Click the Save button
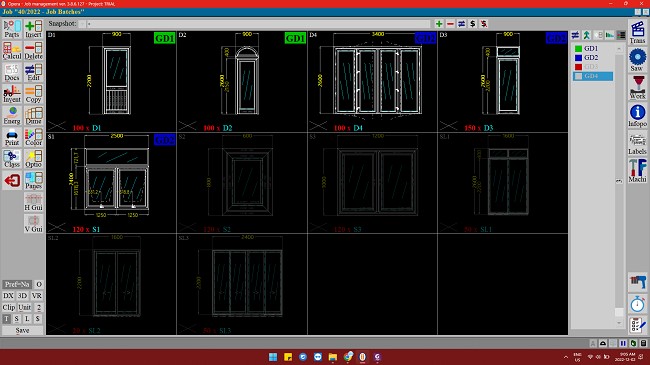This screenshot has width=650, height=365. tap(22, 330)
